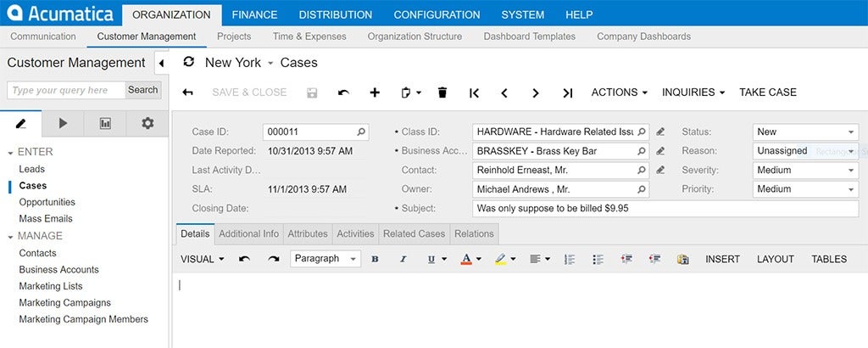Edit Contact with pencil icon
This screenshot has width=868, height=348.
click(659, 170)
